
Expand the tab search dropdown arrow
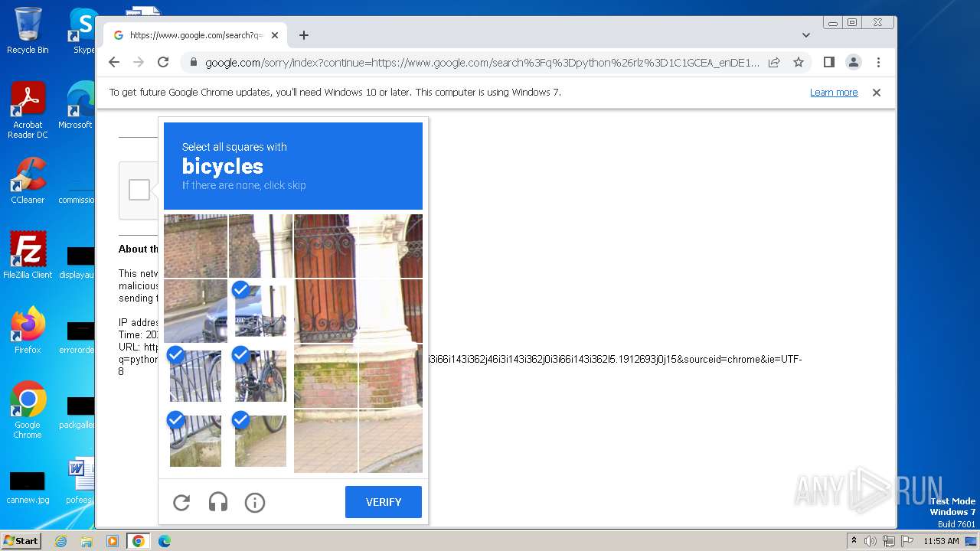[806, 35]
